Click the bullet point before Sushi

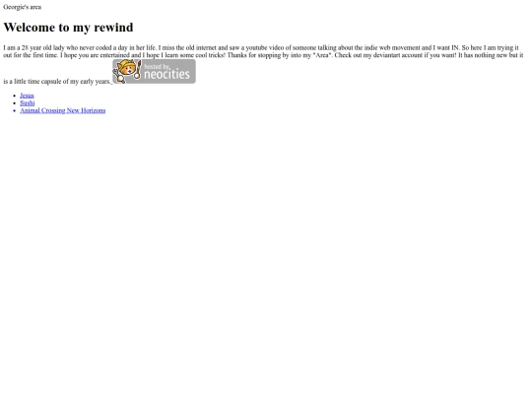[x=14, y=103]
